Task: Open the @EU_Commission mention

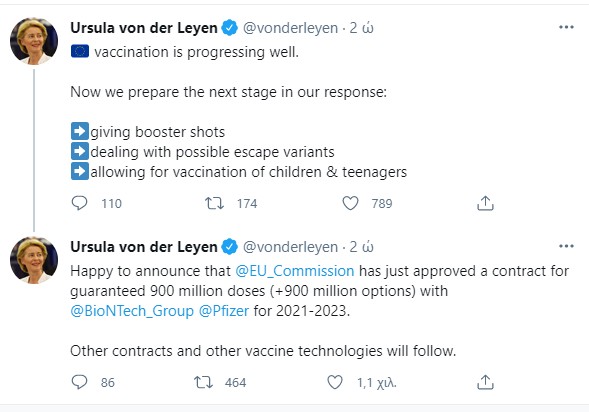Action: tap(294, 271)
